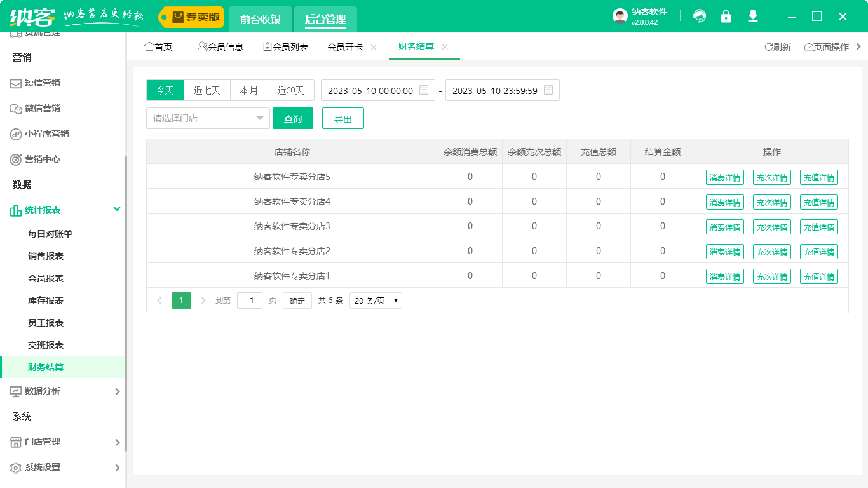Screen dimensions: 868x488
Task: Open the 20 条/页 page size dropdown
Action: click(x=376, y=301)
